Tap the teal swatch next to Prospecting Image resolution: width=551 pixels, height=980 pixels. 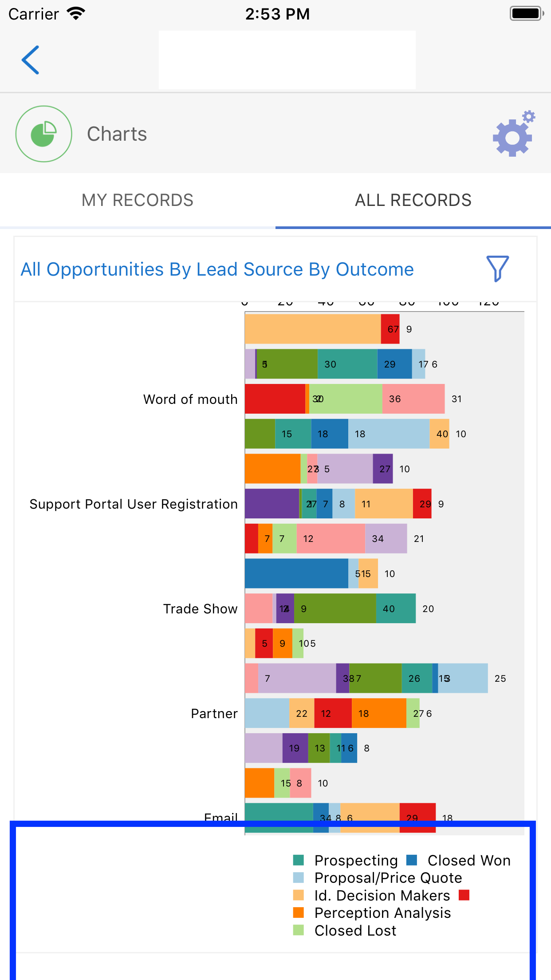[300, 860]
